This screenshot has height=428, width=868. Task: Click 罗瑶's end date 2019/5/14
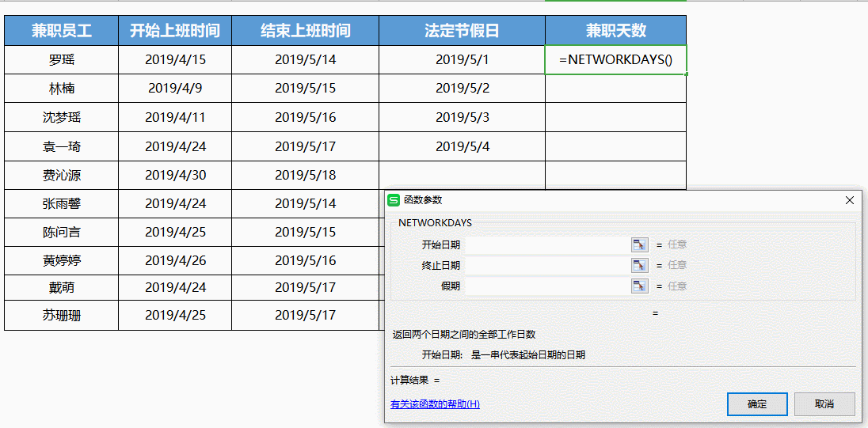(306, 59)
